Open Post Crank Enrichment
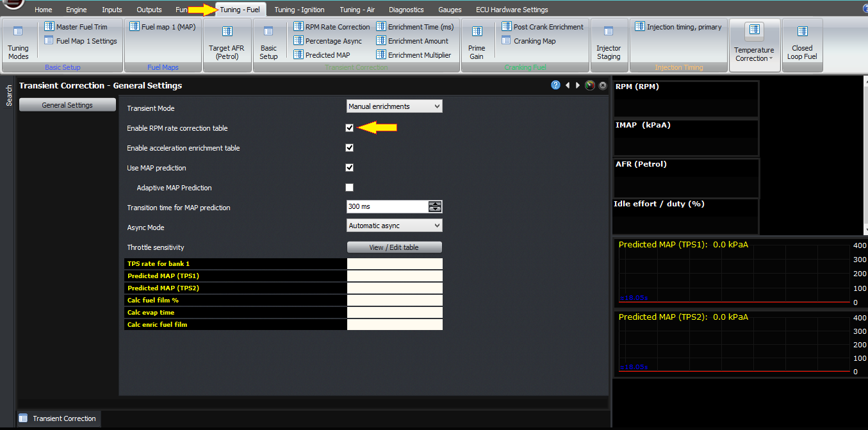 click(543, 27)
